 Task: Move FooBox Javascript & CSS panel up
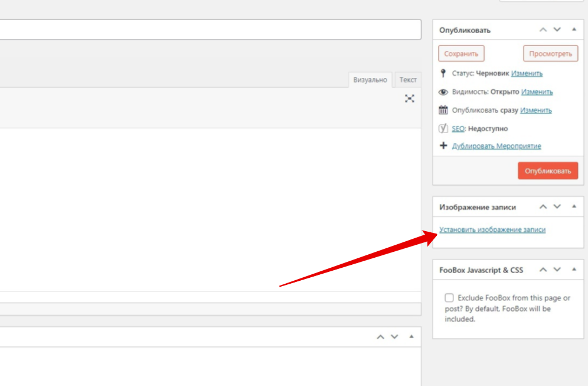[543, 270]
